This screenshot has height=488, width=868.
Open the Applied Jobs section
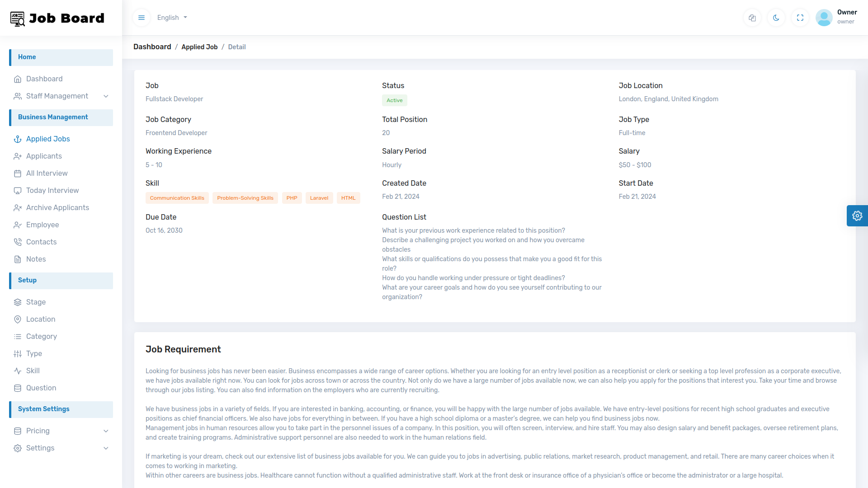coord(47,139)
